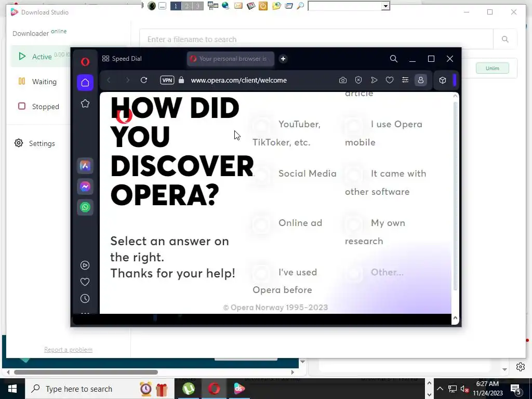Click the Opera page vertical scrollbar

point(455,196)
